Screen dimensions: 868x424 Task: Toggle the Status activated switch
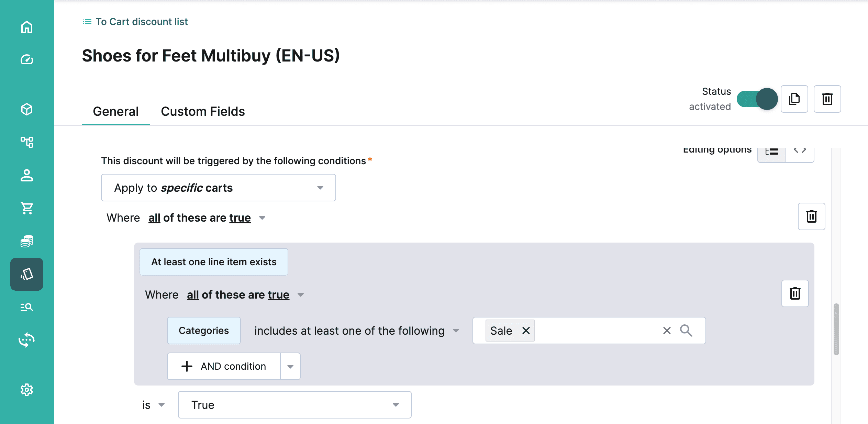(x=757, y=99)
